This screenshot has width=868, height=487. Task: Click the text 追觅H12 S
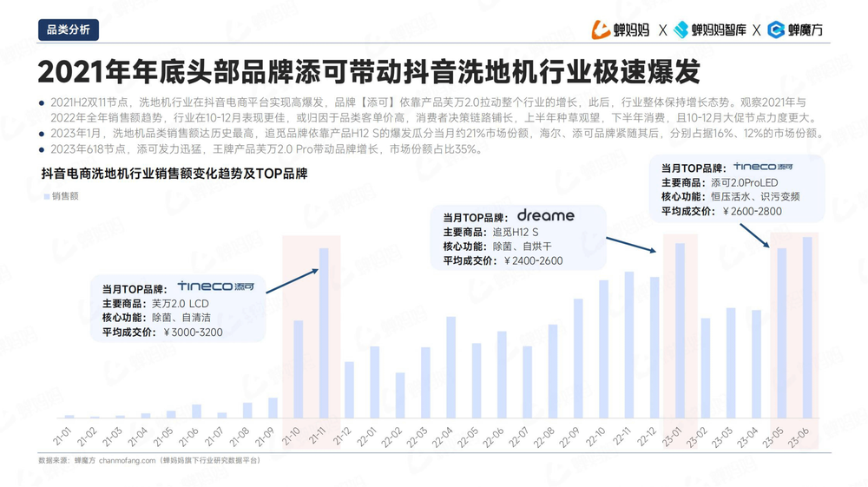point(516,233)
